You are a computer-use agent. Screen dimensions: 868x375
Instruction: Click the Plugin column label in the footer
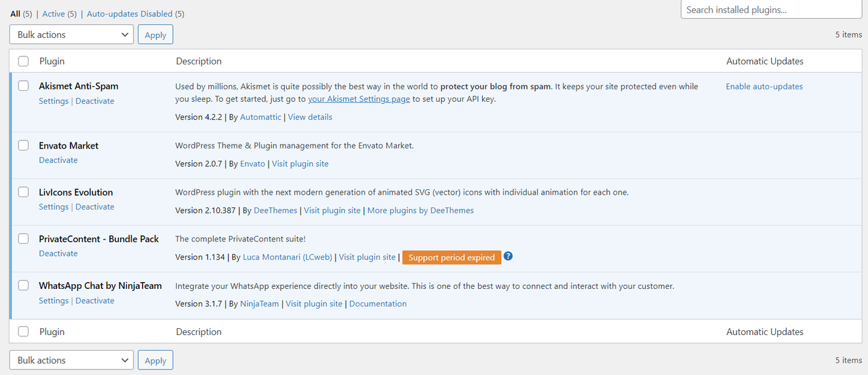(x=52, y=332)
